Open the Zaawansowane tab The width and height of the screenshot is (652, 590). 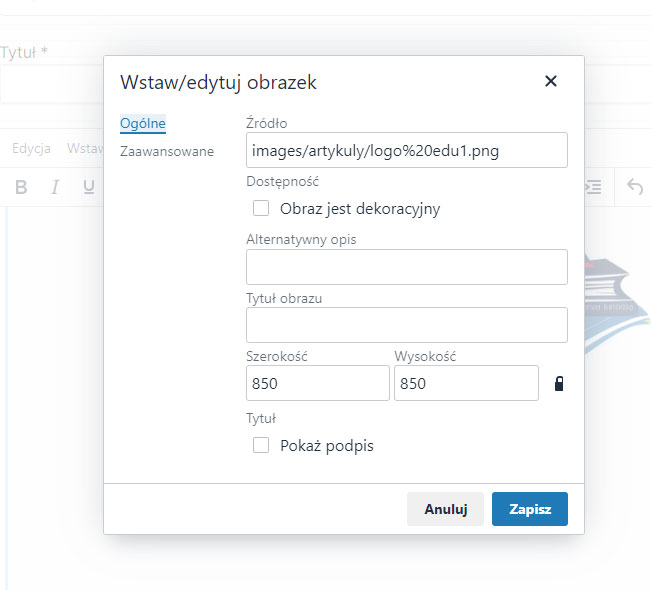coord(167,151)
